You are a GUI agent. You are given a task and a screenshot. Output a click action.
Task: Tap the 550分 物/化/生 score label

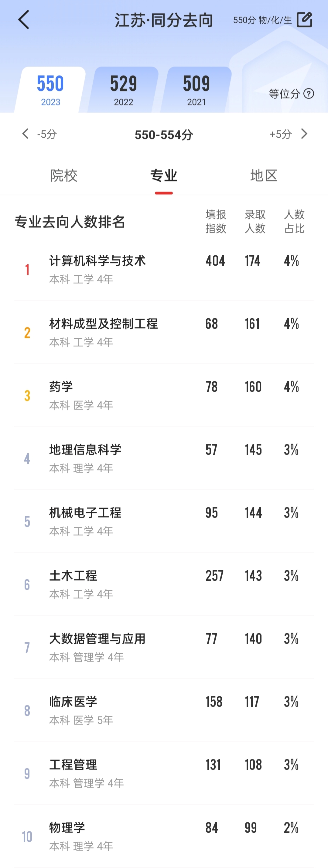(x=262, y=20)
